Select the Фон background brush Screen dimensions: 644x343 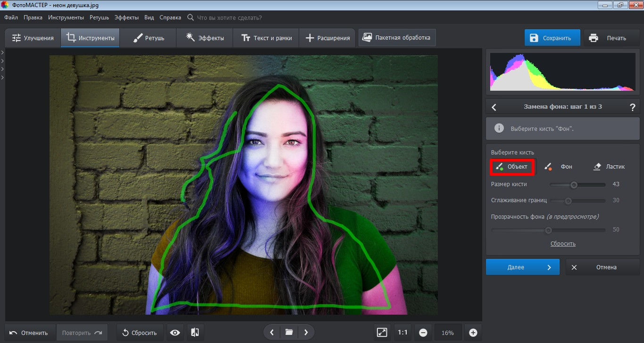[558, 167]
